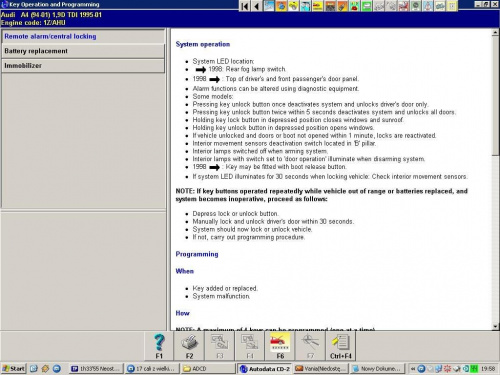Click 'Holding key unlock button' bullet line
500x375 pixels.
[283, 128]
